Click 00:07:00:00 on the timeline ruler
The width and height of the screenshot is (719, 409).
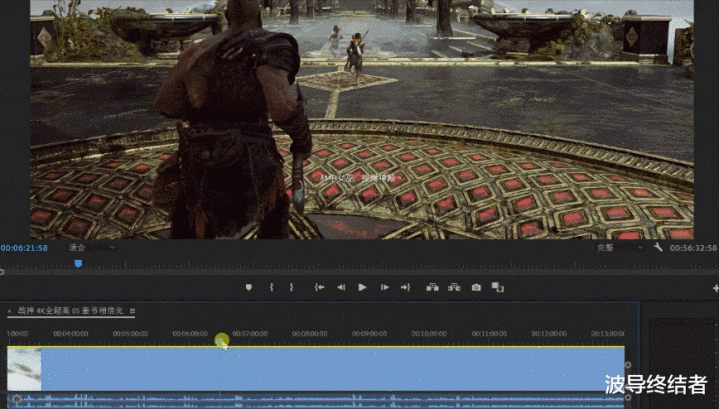[x=250, y=334]
